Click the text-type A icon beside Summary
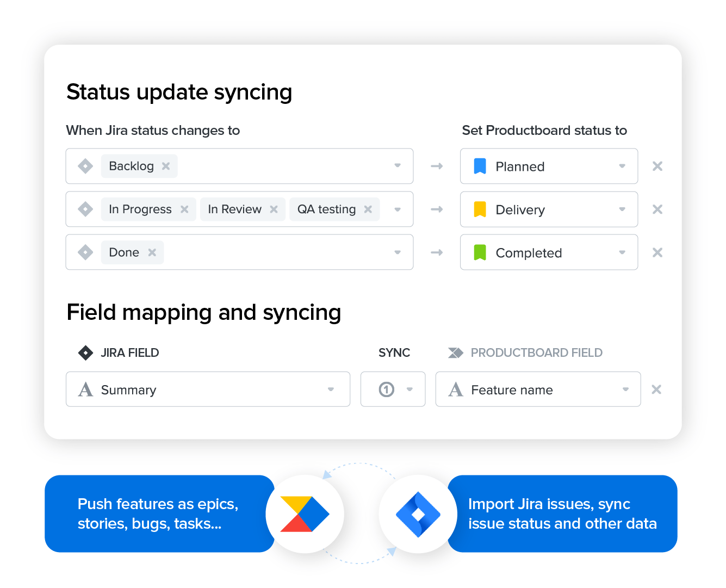This screenshot has height=588, width=726. [x=85, y=389]
